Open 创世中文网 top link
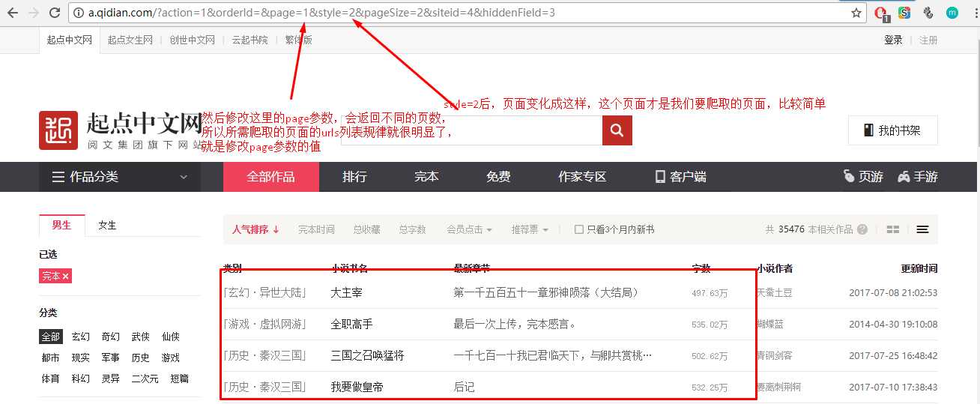Image resolution: width=980 pixels, height=404 pixels. pos(192,40)
